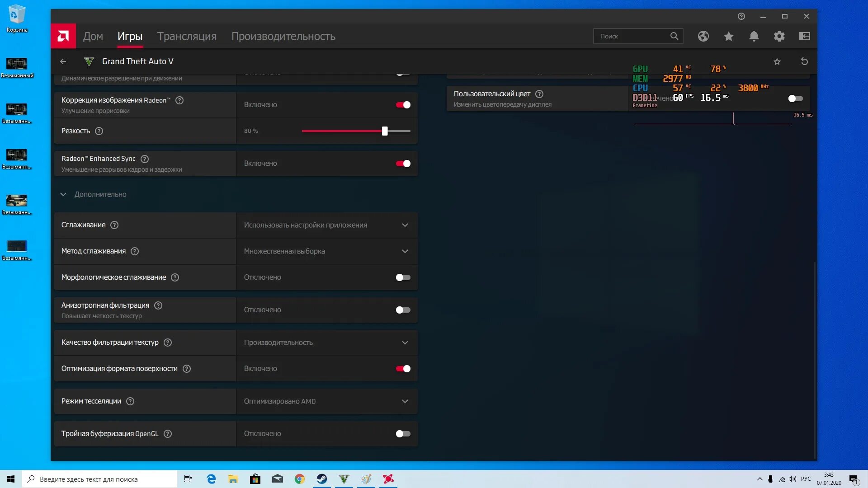Image resolution: width=868 pixels, height=488 pixels.
Task: Show help for Режим тесселяции
Action: coord(130,401)
